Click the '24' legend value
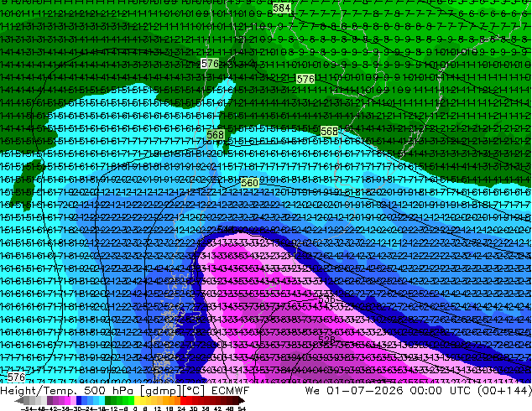Image resolution: width=532 pixels, height=411 pixels. pyautogui.click(x=181, y=408)
